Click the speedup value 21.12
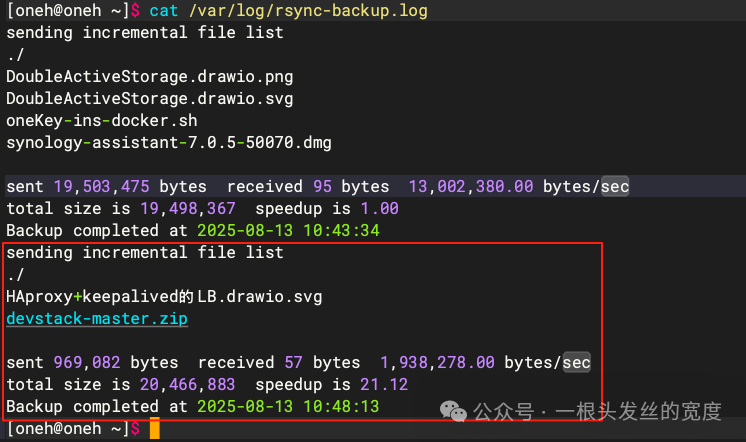 click(384, 384)
